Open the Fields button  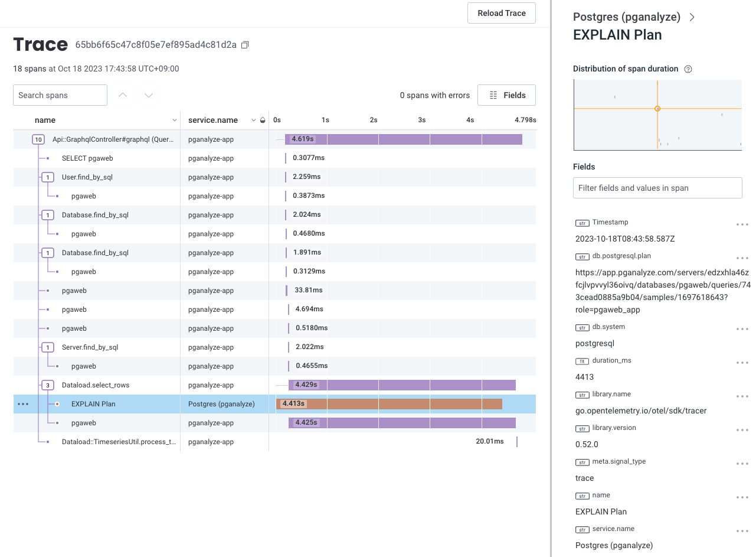click(506, 95)
